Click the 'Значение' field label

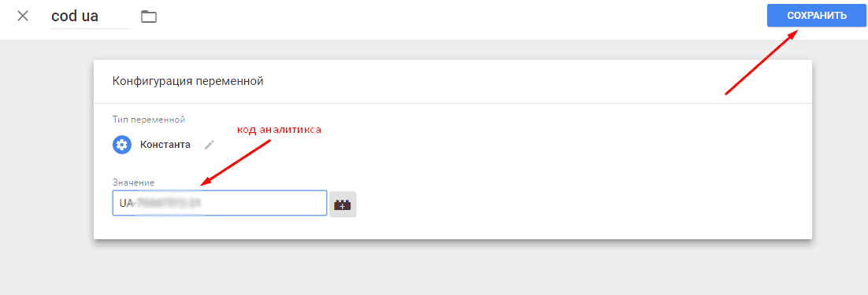pyautogui.click(x=133, y=182)
